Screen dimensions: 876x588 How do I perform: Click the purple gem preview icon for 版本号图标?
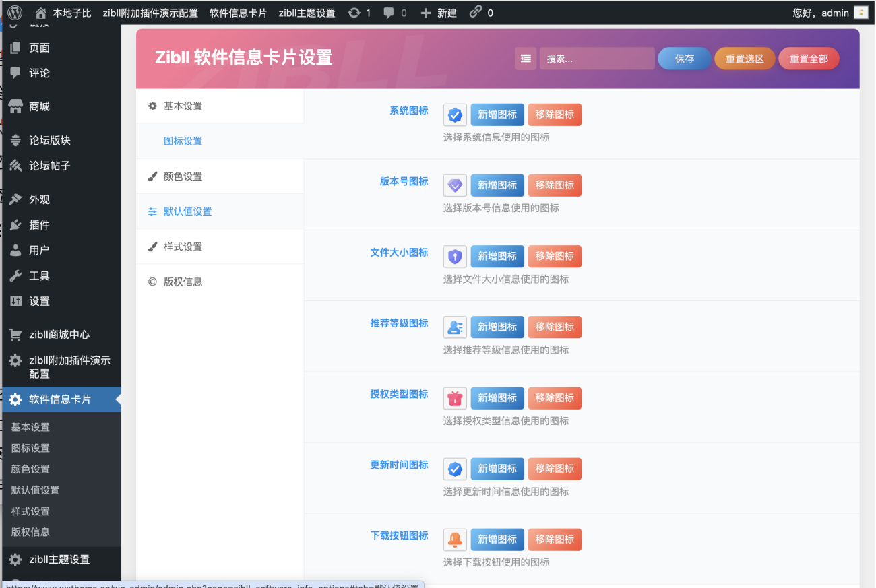[455, 185]
